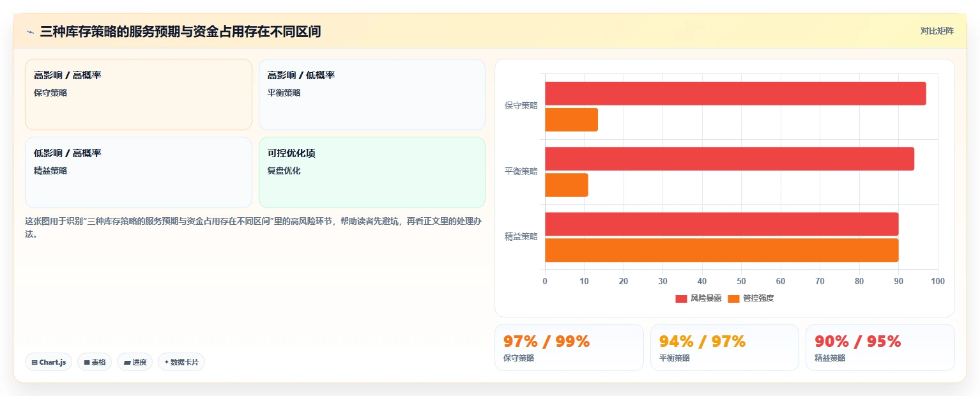The width and height of the screenshot is (980, 396).
Task: Select the 低影响 / 高概率 精益策略 card
Action: tap(139, 172)
